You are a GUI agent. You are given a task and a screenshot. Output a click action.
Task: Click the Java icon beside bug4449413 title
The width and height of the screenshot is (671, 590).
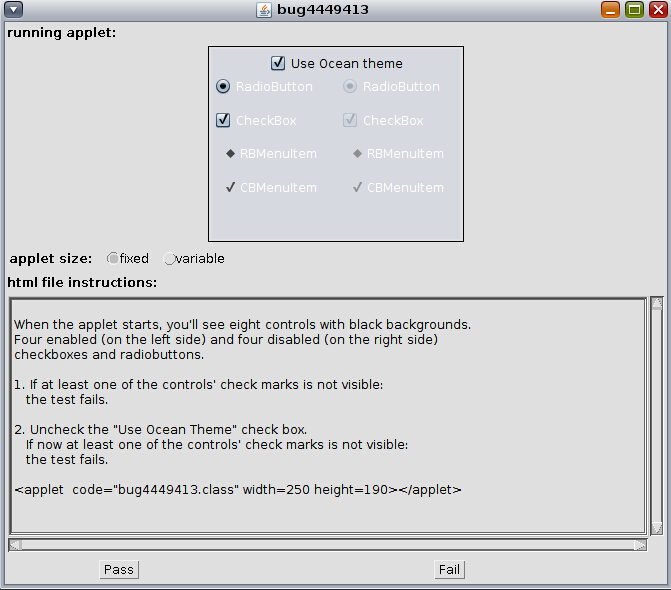point(264,10)
